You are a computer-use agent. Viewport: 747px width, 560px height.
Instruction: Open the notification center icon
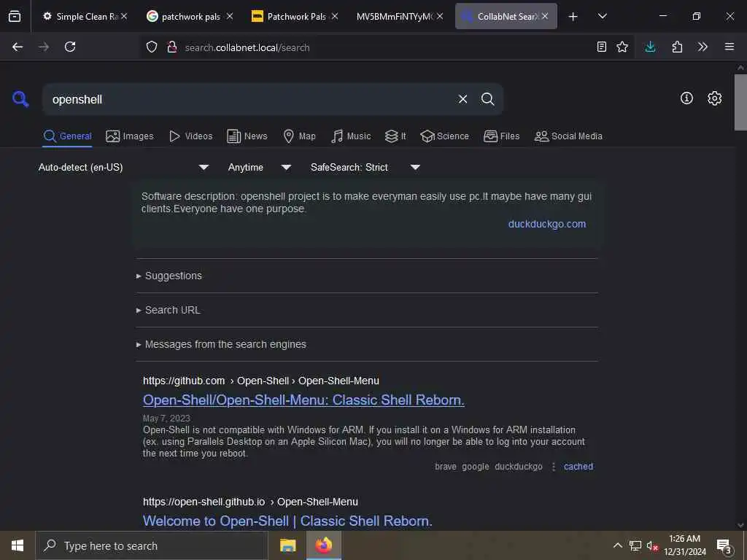tap(724, 546)
